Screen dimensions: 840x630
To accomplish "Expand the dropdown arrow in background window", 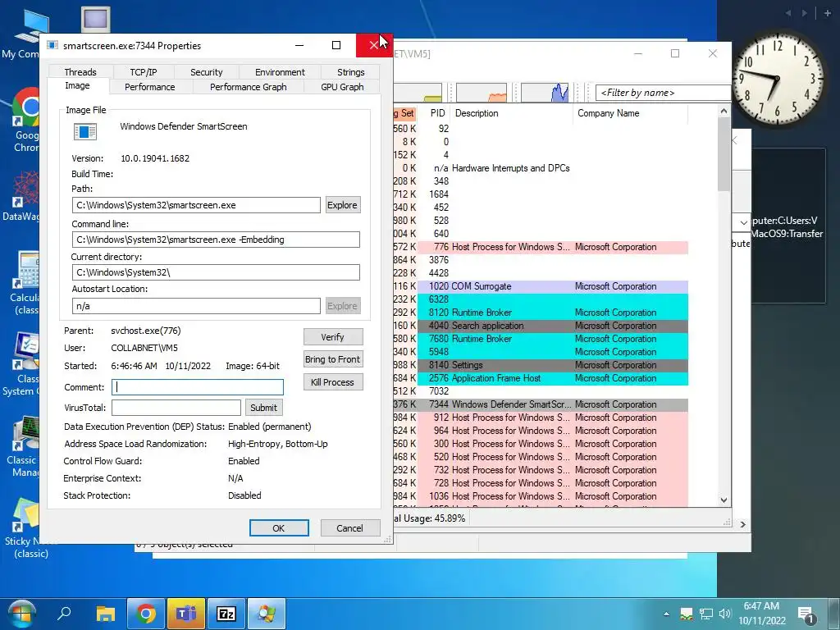I will point(743,221).
